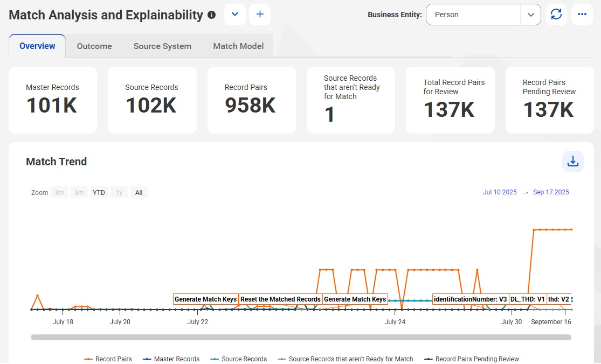
Task: Click the thd: V2 chart flag
Action: pyautogui.click(x=558, y=299)
